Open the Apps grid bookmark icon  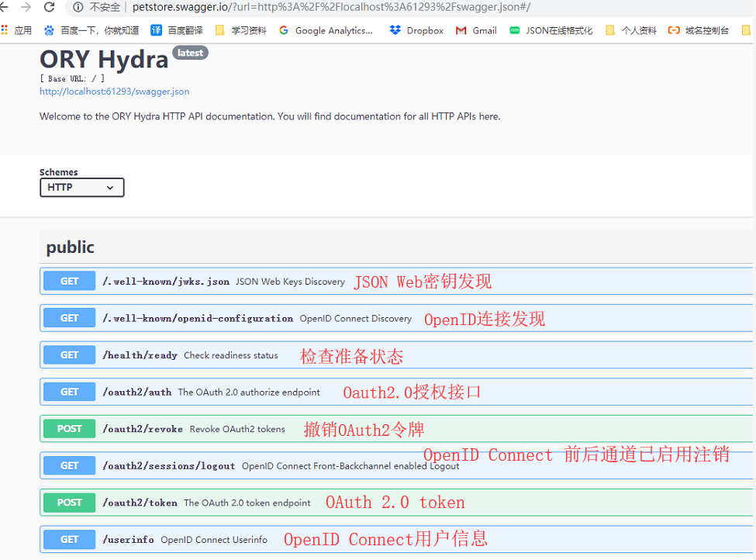point(5,30)
